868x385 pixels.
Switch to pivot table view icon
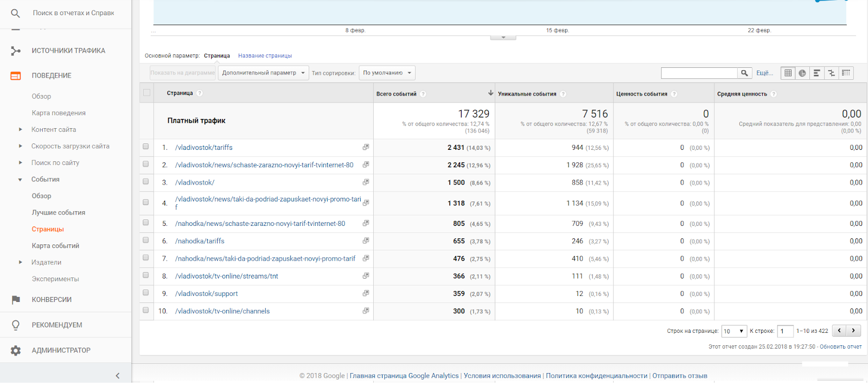pos(846,73)
